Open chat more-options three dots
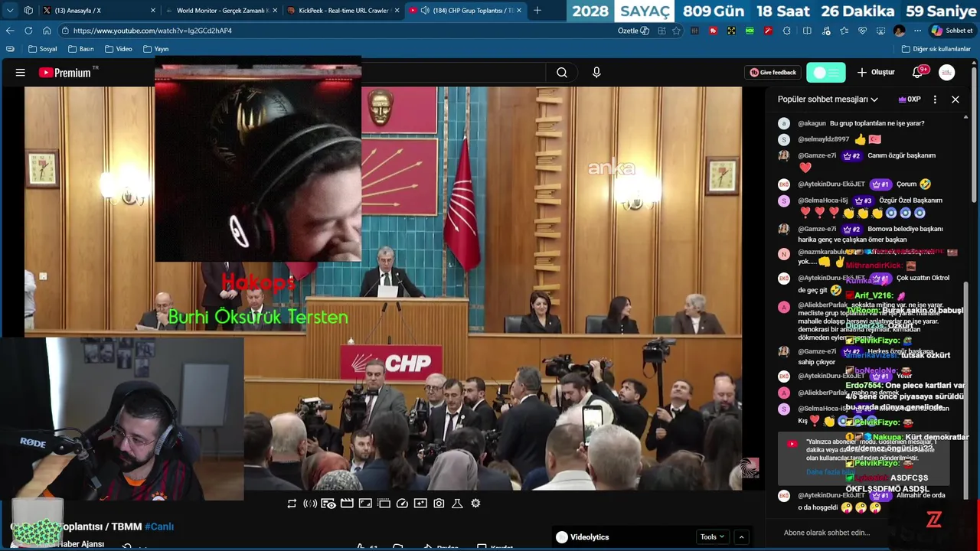Viewport: 980px width, 551px height. pyautogui.click(x=935, y=99)
